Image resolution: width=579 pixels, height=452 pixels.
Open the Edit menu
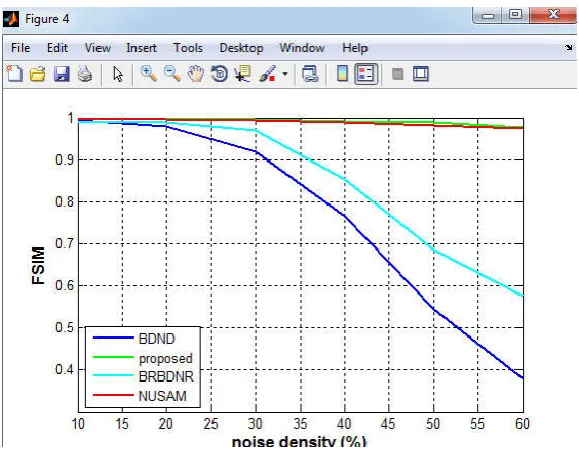coord(57,48)
